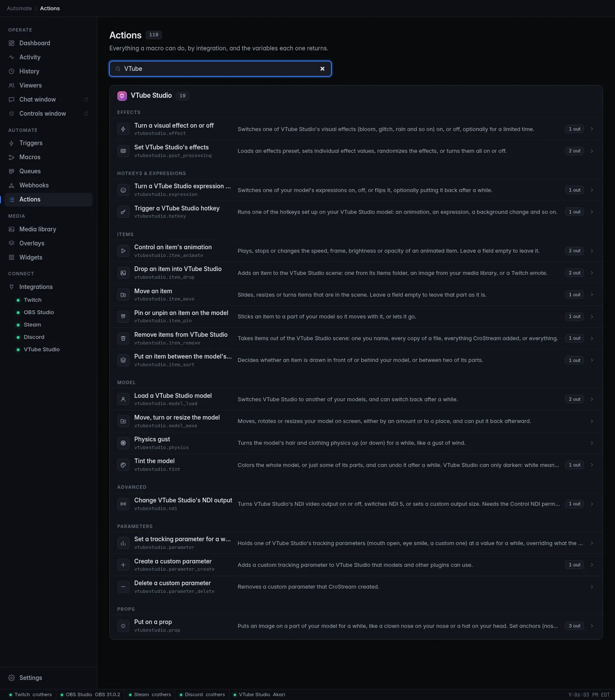This screenshot has height=700, width=615.
Task: Click the broadcast icon beside Change NDI output
Action: point(123,504)
